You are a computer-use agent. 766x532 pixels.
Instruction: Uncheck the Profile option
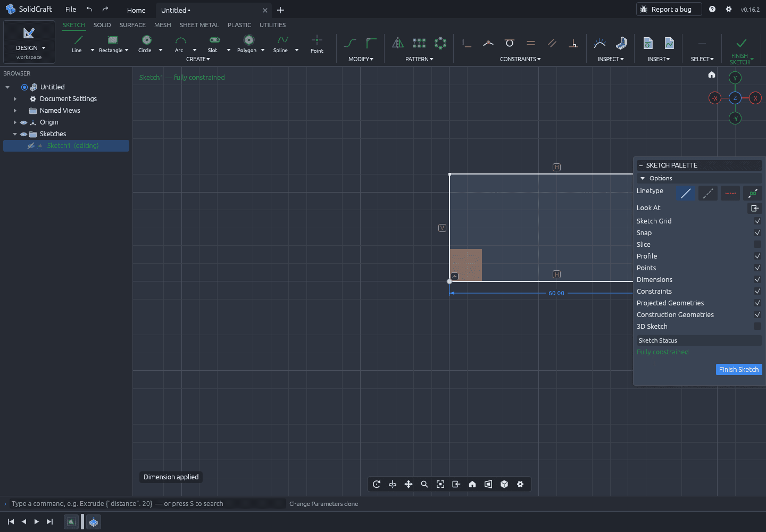tap(757, 256)
